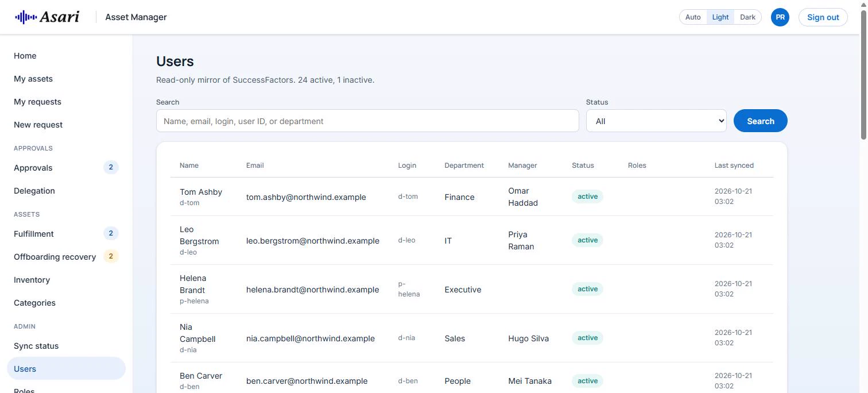Click the Fulfillment count badge
868x393 pixels.
111,233
